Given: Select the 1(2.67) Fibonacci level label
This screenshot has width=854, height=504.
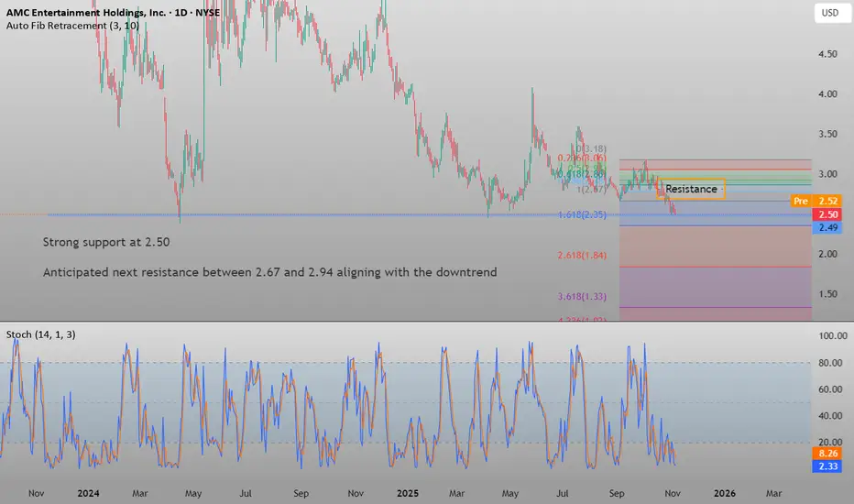Looking at the screenshot, I should coord(592,190).
